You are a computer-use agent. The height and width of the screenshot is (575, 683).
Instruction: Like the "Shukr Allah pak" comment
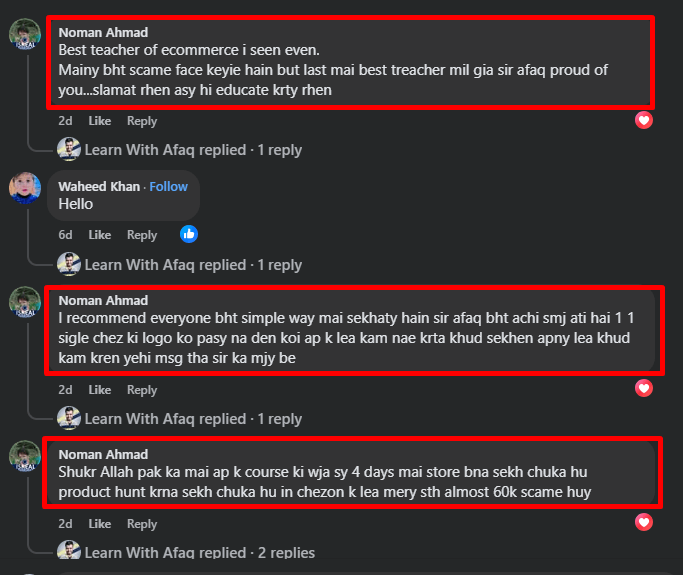point(100,524)
